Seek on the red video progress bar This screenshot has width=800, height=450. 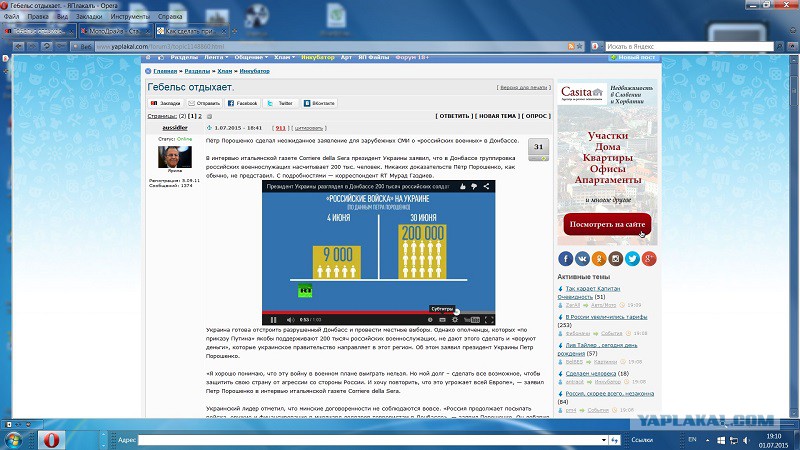click(x=360, y=312)
